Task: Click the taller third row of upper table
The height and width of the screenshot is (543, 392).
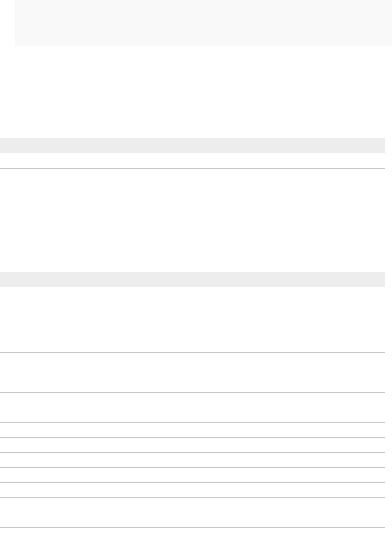Action: pyautogui.click(x=193, y=196)
